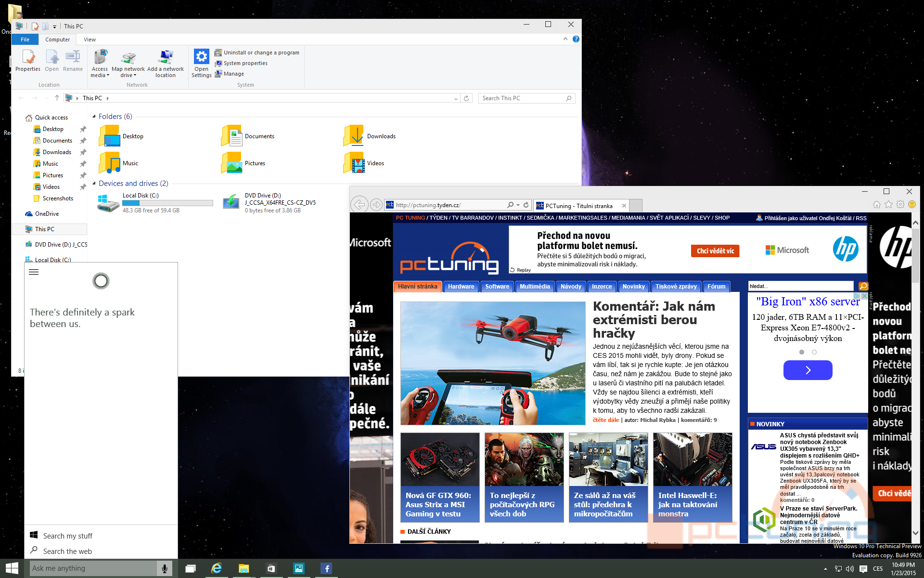The height and width of the screenshot is (578, 924).
Task: Select Screenshots in navigation pane
Action: point(58,198)
